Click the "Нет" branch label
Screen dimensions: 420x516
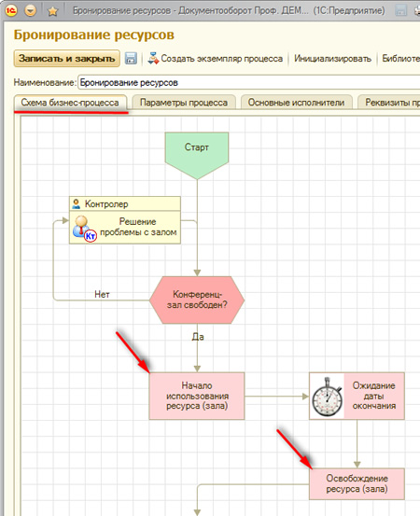pyautogui.click(x=102, y=294)
